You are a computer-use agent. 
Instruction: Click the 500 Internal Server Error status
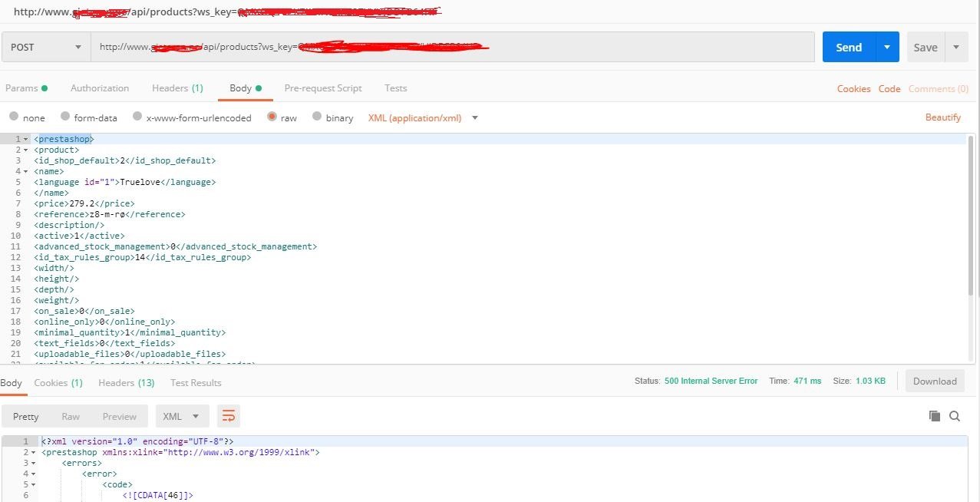tap(711, 381)
